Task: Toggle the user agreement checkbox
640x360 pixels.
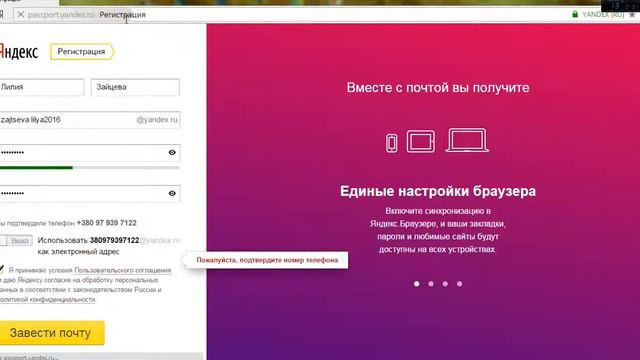Action: coord(2,269)
